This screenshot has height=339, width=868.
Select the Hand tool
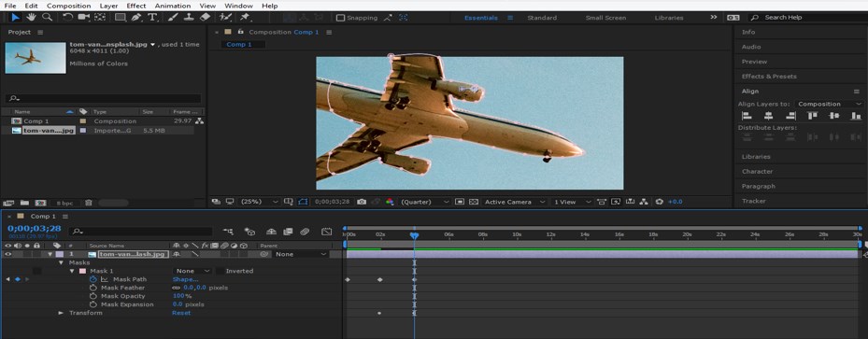31,17
